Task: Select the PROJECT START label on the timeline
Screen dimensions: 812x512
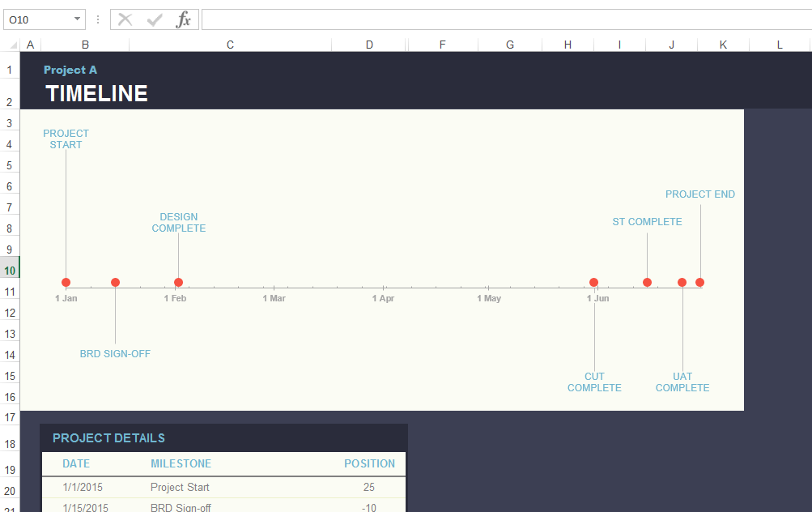Action: (66, 139)
